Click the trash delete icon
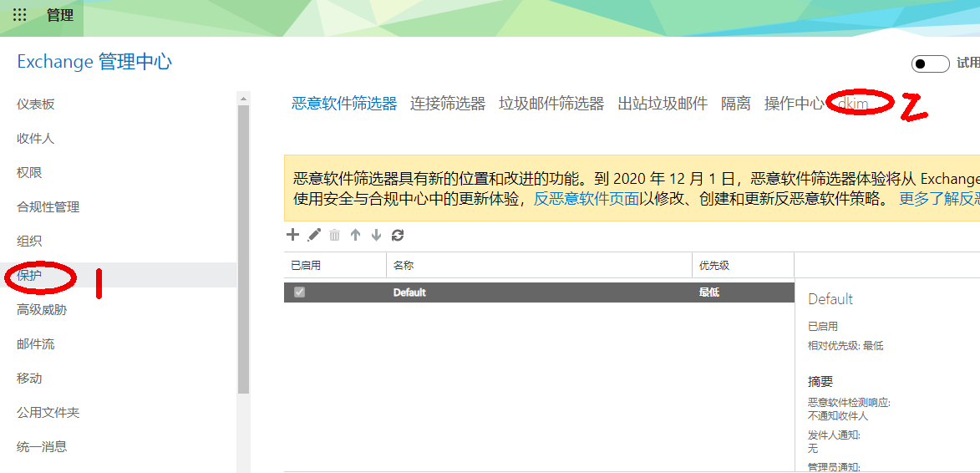980x473 pixels. [334, 235]
